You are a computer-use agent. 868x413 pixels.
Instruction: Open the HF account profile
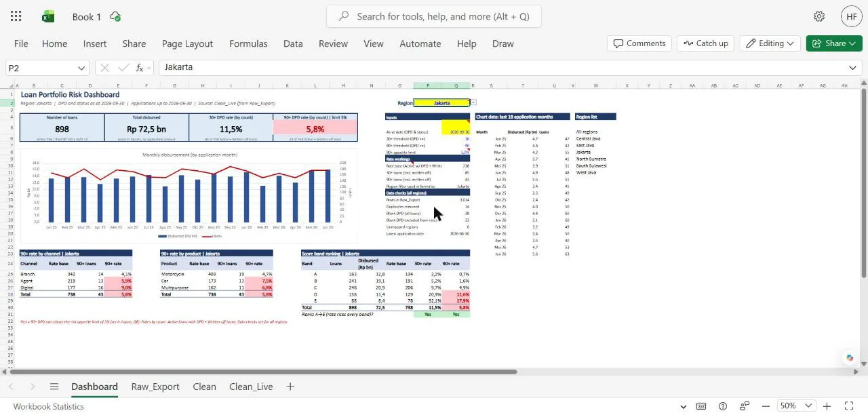[x=852, y=16]
